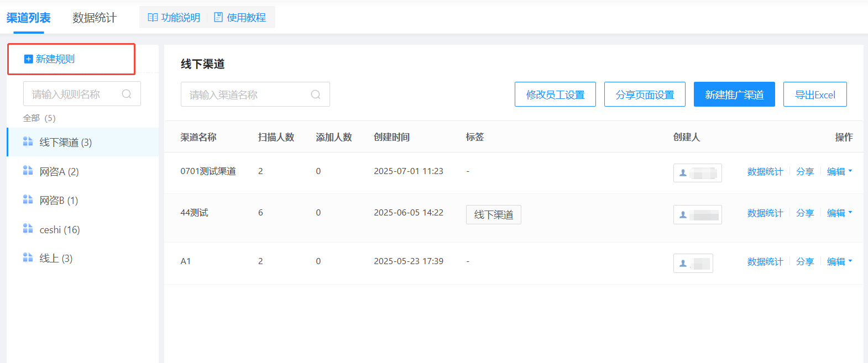The height and width of the screenshot is (363, 868).
Task: Click 分享 for the A1 row
Action: 805,262
